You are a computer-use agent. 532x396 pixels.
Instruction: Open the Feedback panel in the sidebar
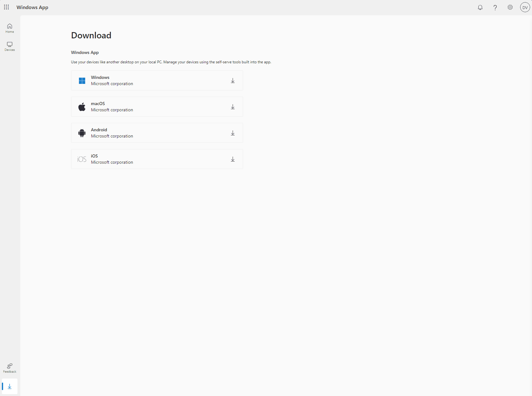tap(10, 368)
